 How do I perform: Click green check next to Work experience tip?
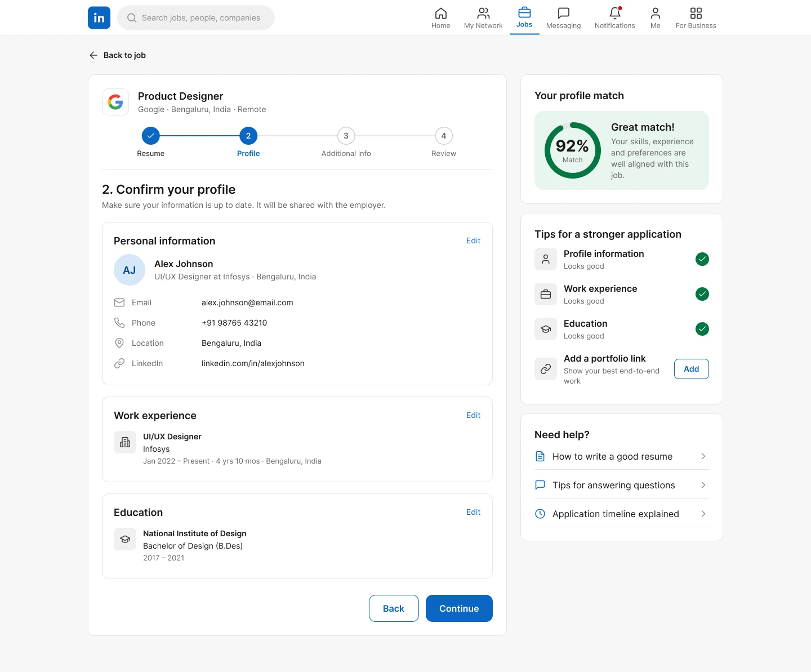tap(702, 294)
